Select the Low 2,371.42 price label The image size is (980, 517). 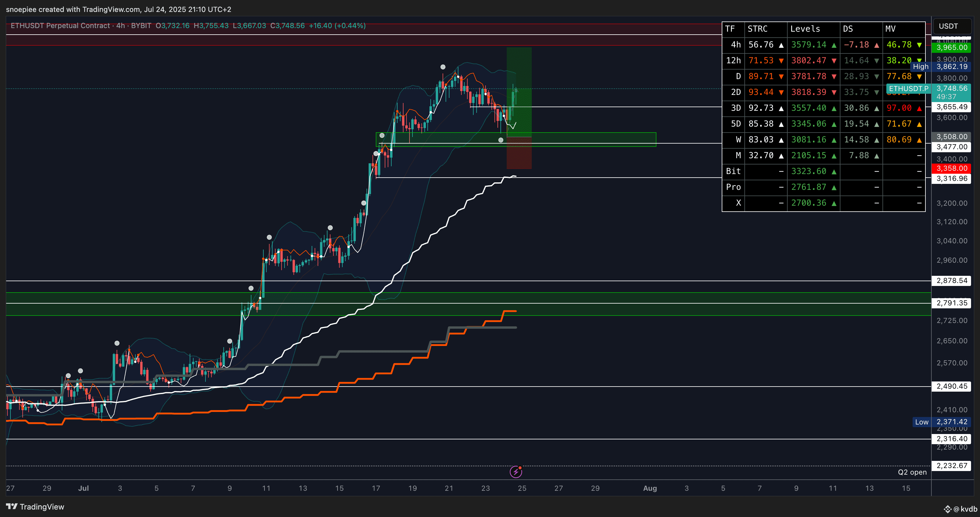tap(942, 422)
